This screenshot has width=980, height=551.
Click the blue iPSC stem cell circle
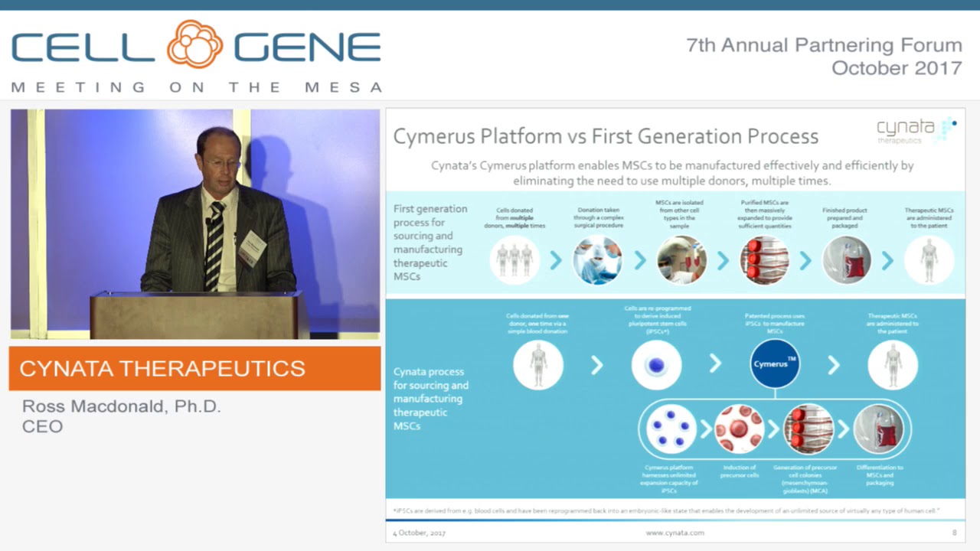pyautogui.click(x=656, y=364)
